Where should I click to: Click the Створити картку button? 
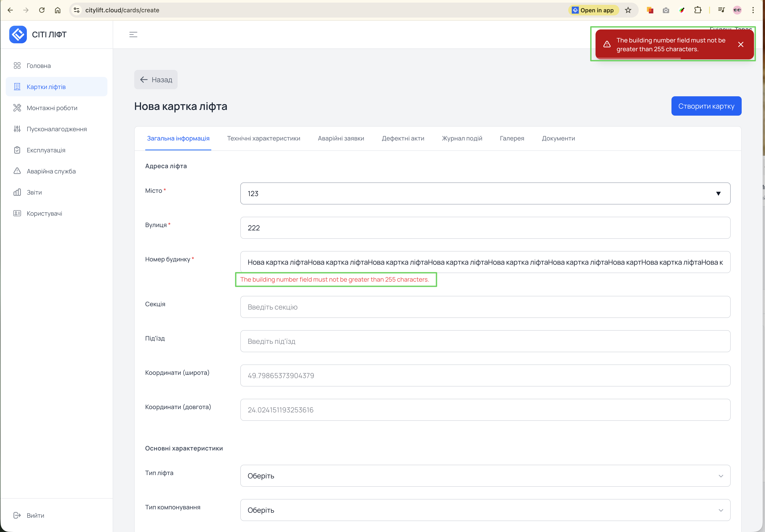click(x=706, y=106)
